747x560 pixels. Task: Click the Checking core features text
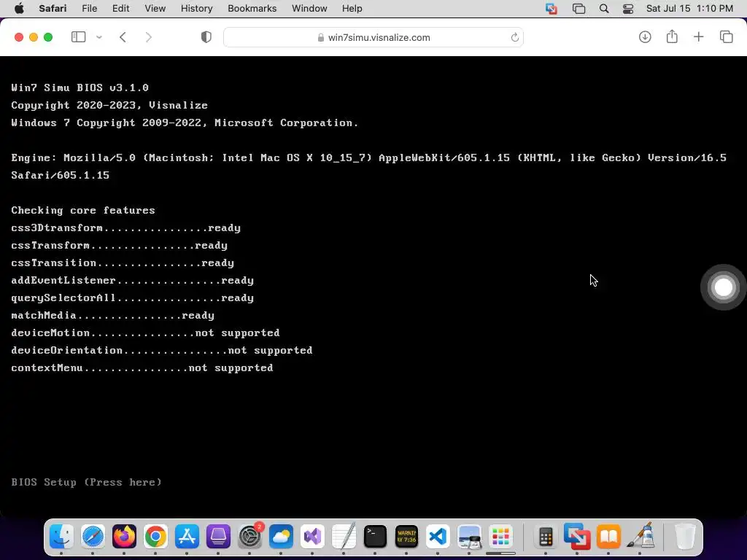[83, 211]
